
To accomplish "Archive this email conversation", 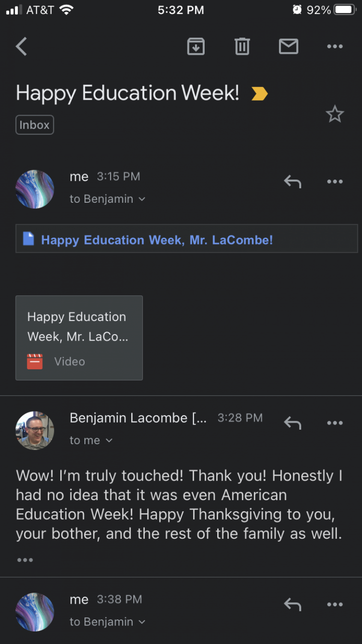I will (196, 47).
